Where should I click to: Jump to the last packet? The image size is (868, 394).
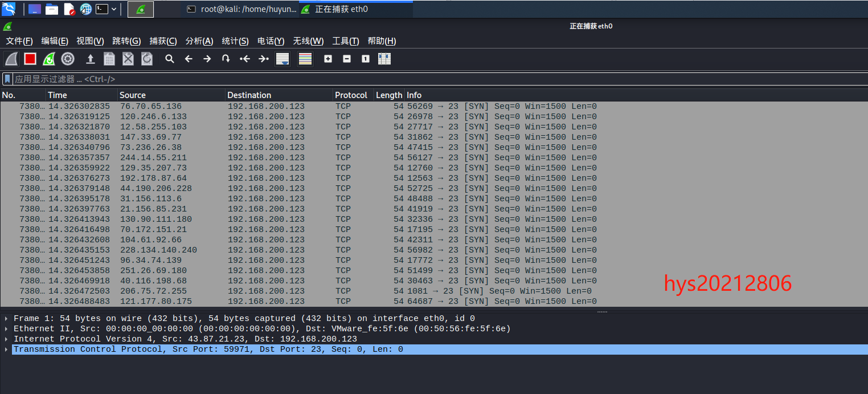click(x=264, y=59)
